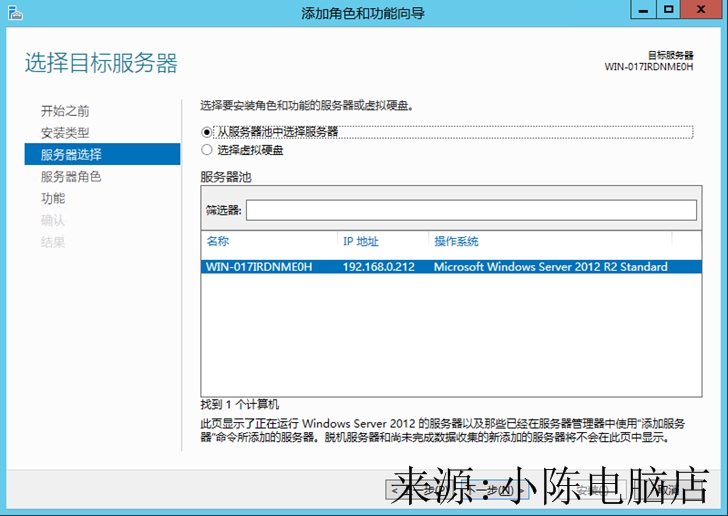The image size is (728, 516).
Task: Minimize the 添加角色和功能向导 window
Action: [643, 10]
